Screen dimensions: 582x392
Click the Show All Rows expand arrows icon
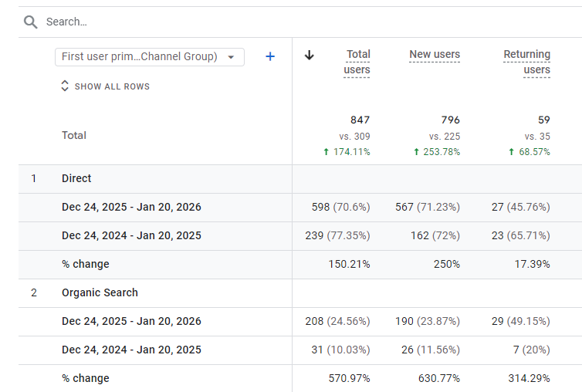(x=65, y=86)
